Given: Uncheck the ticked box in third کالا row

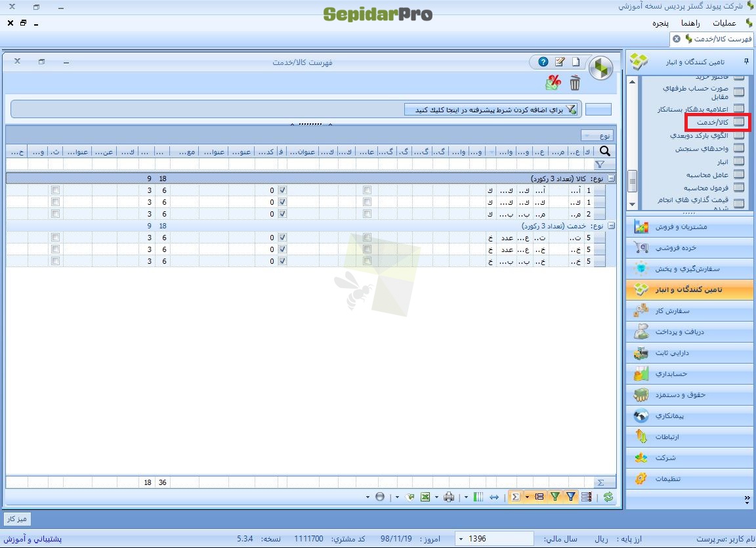Looking at the screenshot, I should 283,213.
